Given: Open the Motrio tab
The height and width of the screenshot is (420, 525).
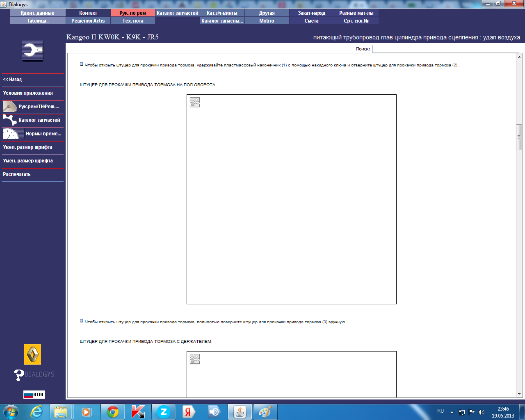Looking at the screenshot, I should (x=267, y=21).
